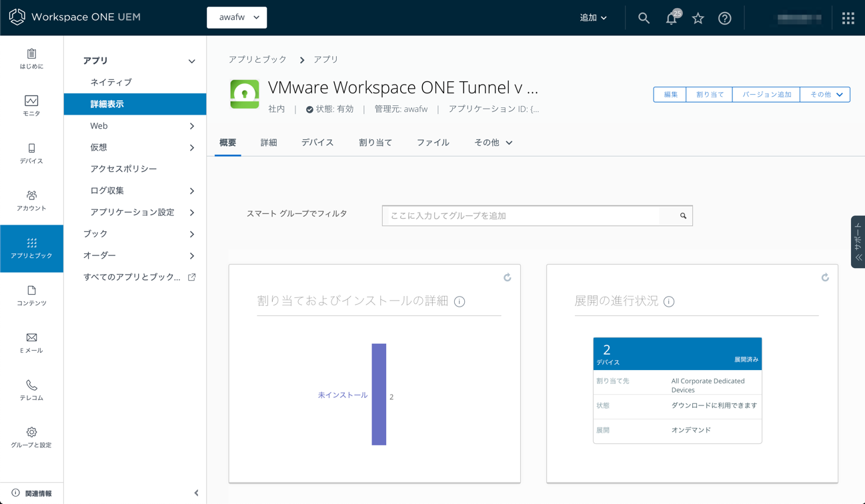Open the その他 tab dropdown

click(x=494, y=143)
